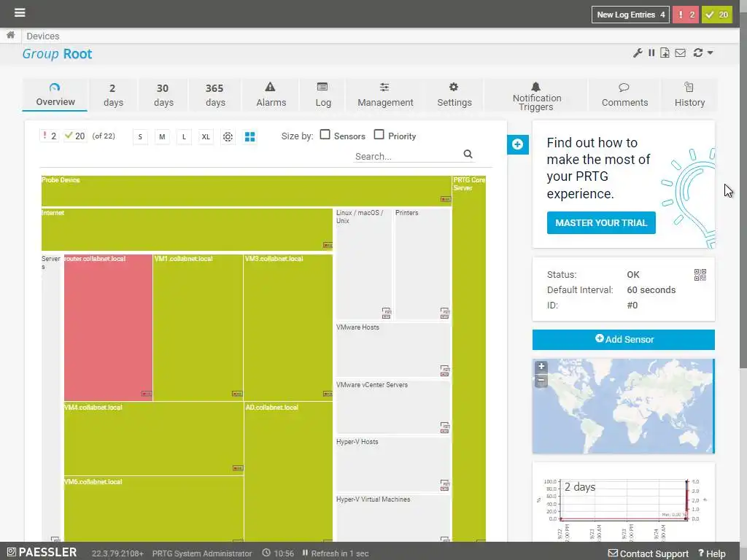747x560 pixels.
Task: Go to the home icon in breadcrumb
Action: pos(10,35)
